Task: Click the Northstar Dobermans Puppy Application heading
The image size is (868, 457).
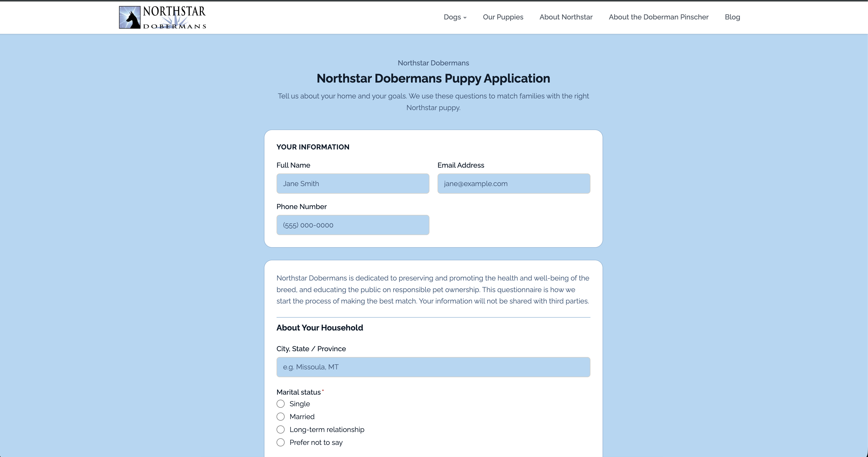Action: click(x=433, y=79)
